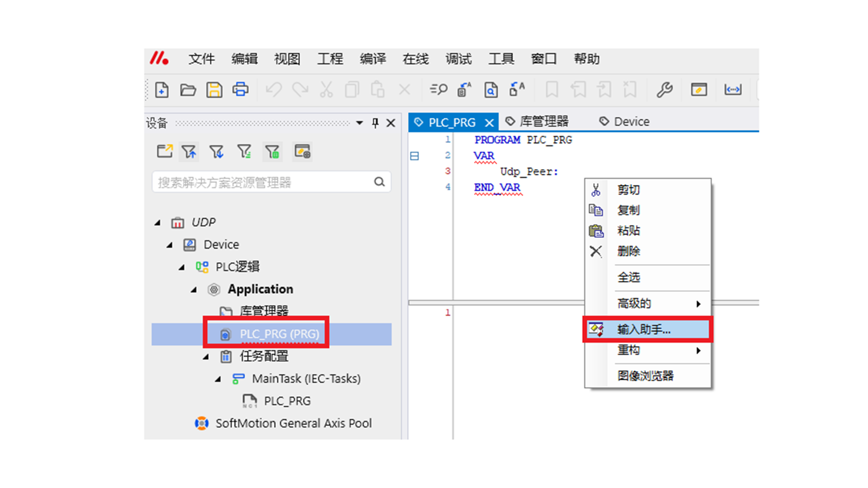
Task: Click the bookmark toggle toolbar icon
Action: [552, 90]
